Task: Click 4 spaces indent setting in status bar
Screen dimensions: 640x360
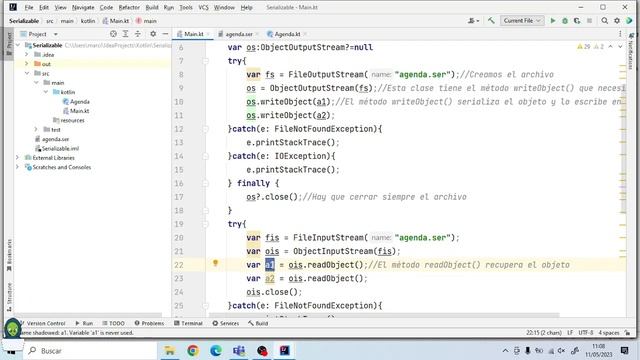Action: (x=609, y=333)
